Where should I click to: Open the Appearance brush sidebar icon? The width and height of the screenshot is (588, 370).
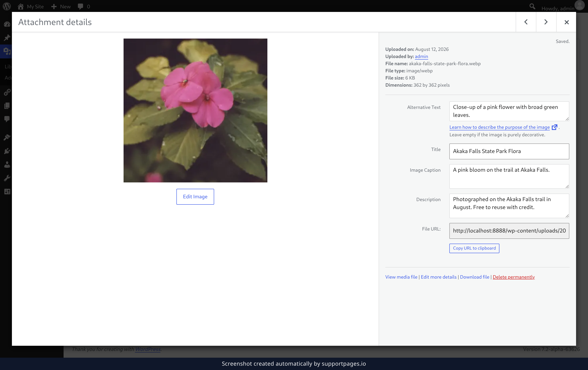(7, 137)
